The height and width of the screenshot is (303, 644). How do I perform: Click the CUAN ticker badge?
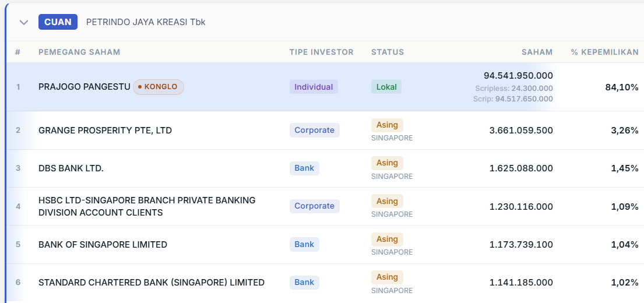(x=58, y=22)
